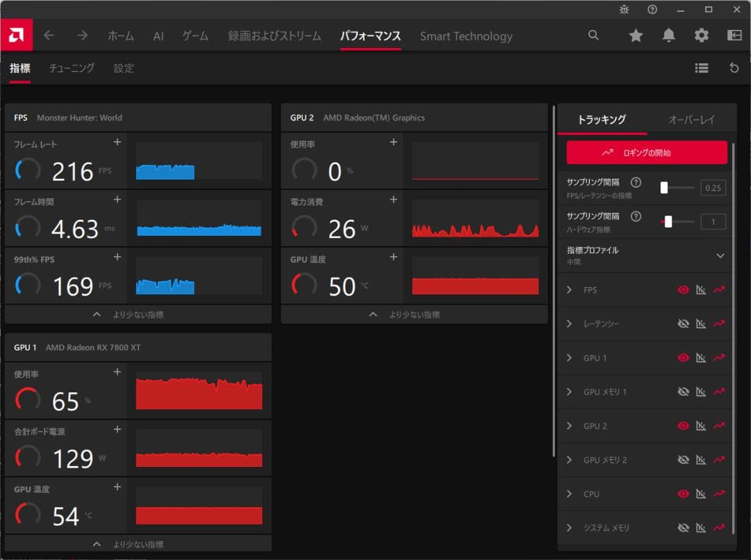The height and width of the screenshot is (560, 751).
Task: Toggle GPU メモリ 1 visibility eye
Action: click(x=684, y=392)
